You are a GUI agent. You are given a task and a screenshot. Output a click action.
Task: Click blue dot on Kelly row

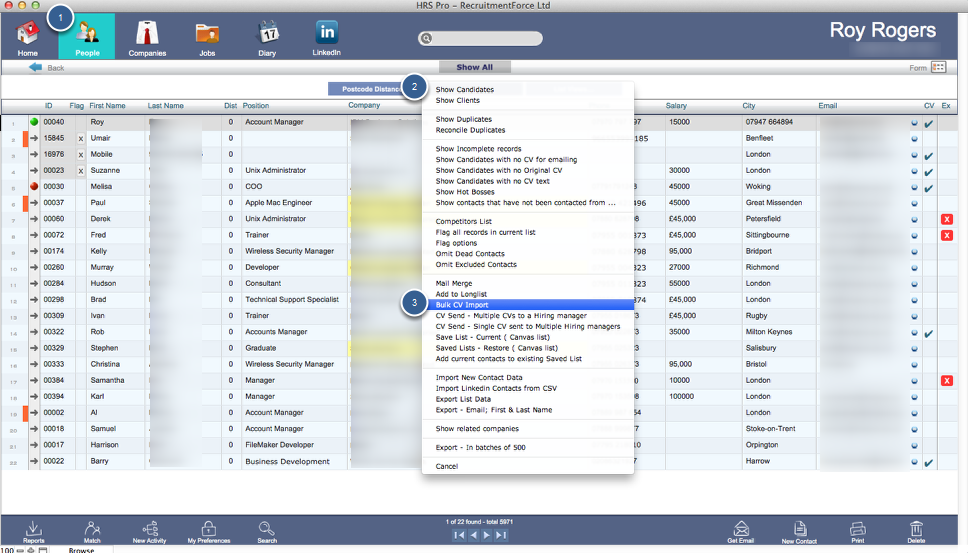914,252
